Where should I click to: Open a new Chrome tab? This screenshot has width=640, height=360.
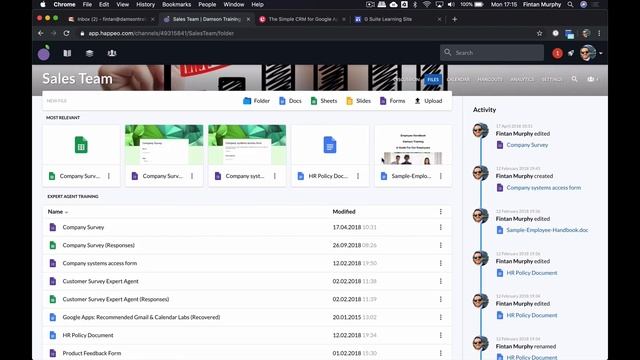454,19
